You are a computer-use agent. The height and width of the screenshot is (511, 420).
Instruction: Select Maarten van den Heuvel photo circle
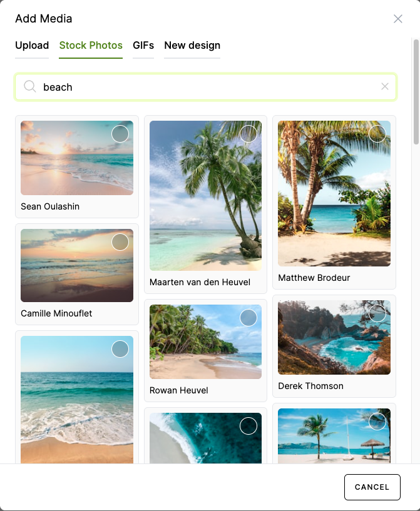(248, 134)
